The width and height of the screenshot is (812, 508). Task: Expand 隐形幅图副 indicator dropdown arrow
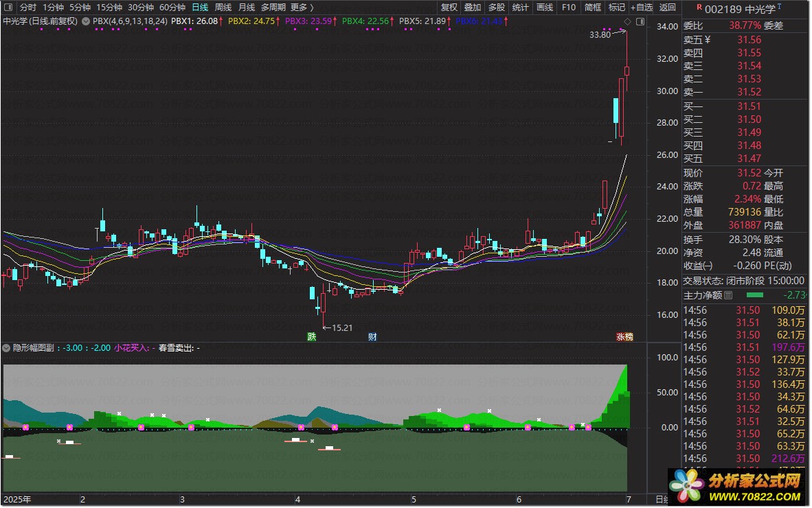click(6, 348)
